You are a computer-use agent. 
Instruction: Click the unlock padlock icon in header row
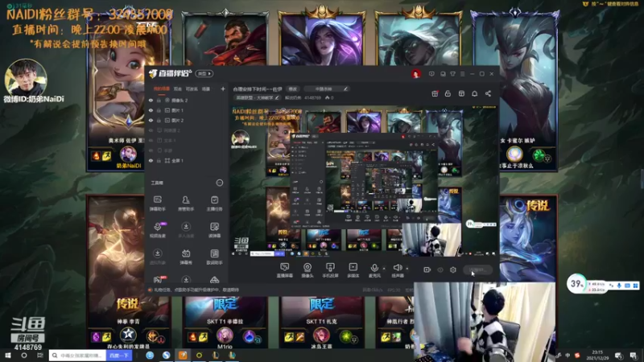pyautogui.click(x=448, y=93)
